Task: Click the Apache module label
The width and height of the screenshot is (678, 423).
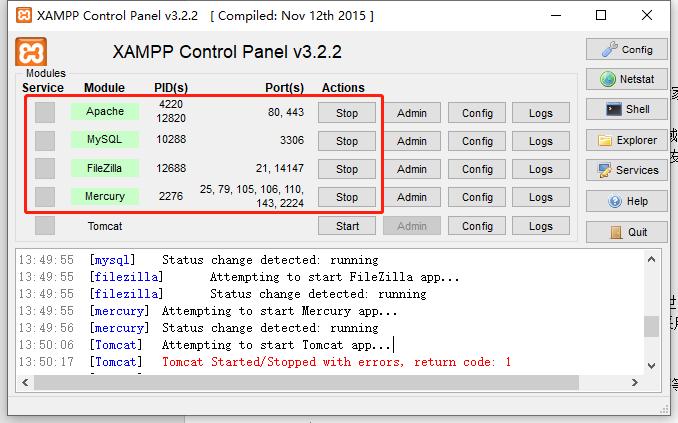Action: [105, 111]
